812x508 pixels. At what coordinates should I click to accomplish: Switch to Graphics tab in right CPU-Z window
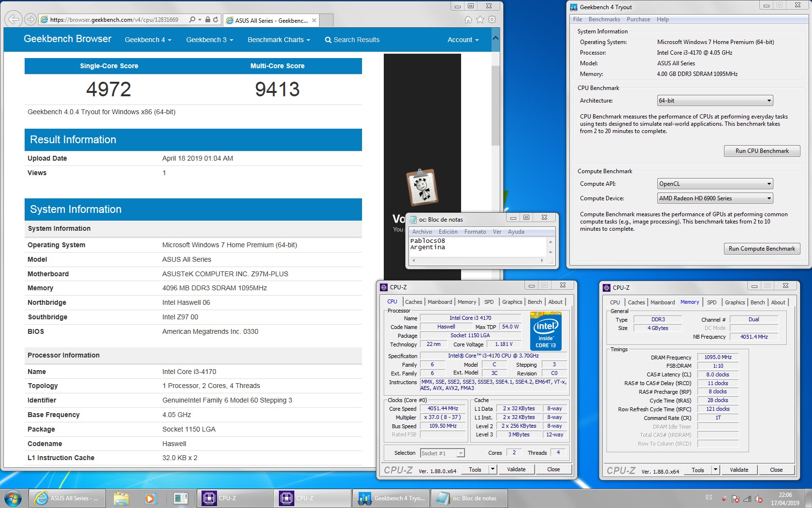coord(735,302)
